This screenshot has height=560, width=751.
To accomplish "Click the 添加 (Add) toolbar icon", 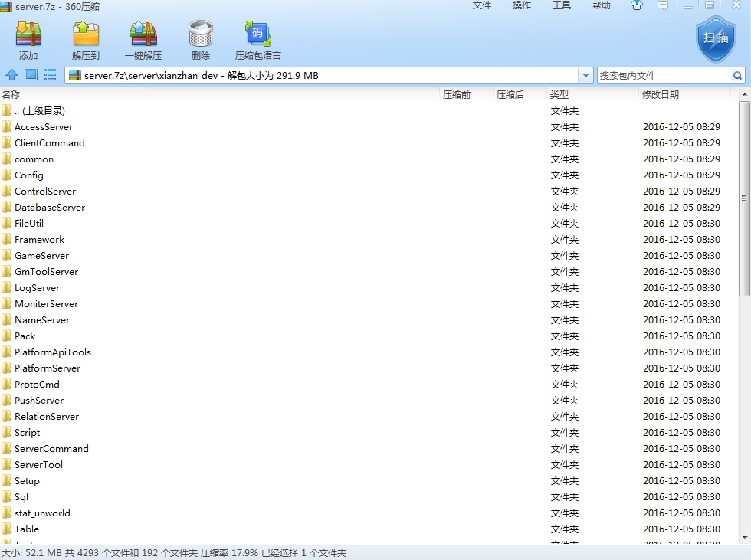I will pos(28,40).
